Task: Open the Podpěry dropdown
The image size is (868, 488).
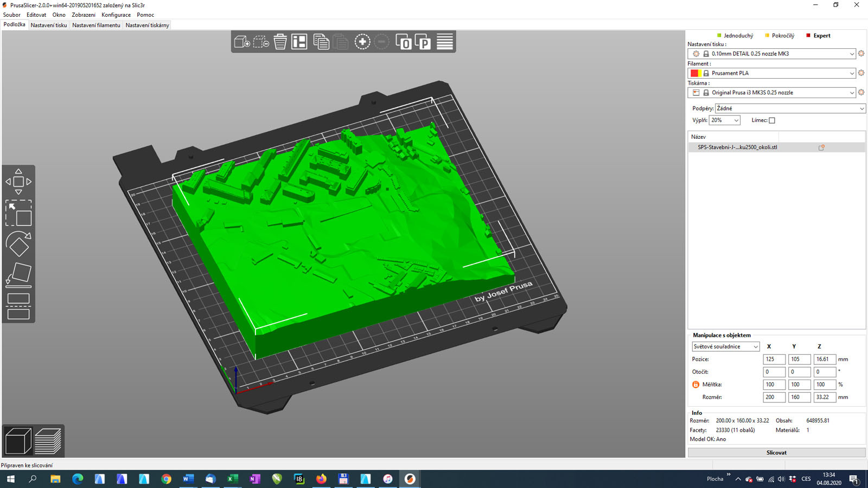Action: [x=790, y=108]
